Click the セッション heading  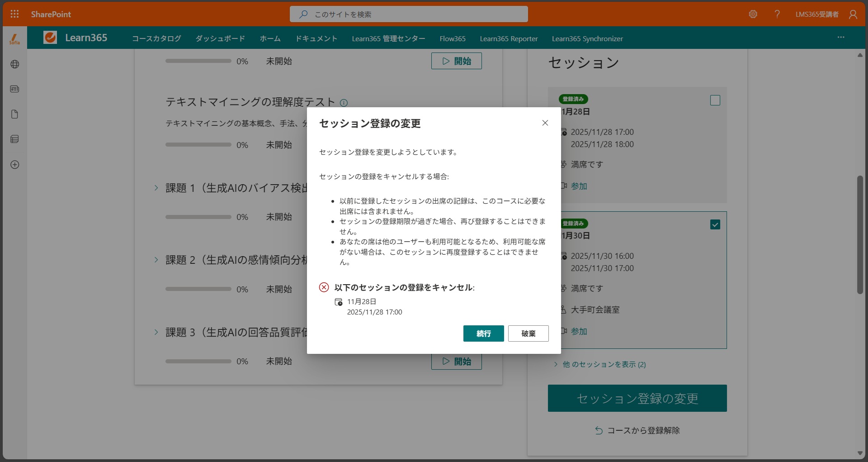(x=584, y=62)
